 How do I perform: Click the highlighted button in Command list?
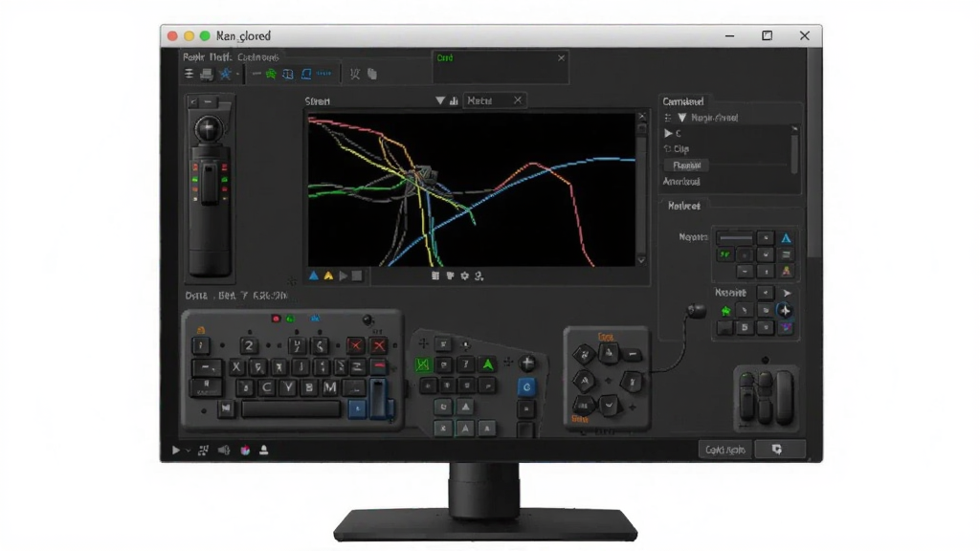click(686, 165)
